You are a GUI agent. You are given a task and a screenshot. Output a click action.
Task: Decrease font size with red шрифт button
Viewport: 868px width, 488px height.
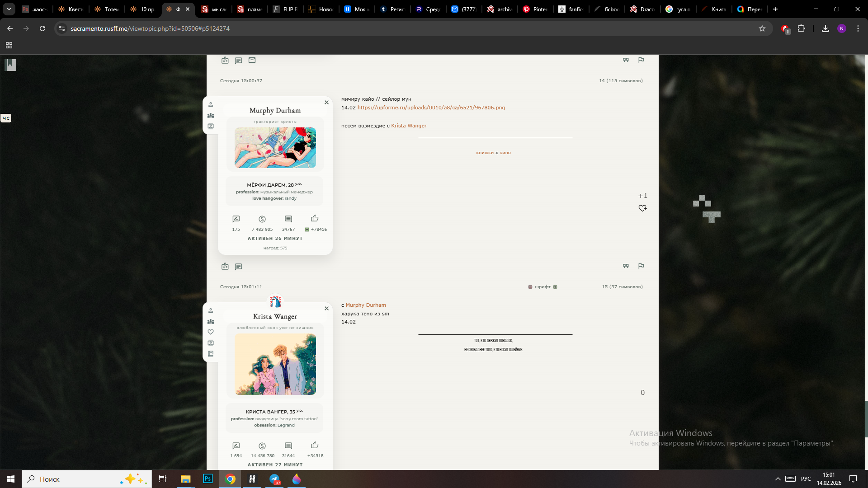click(x=530, y=287)
